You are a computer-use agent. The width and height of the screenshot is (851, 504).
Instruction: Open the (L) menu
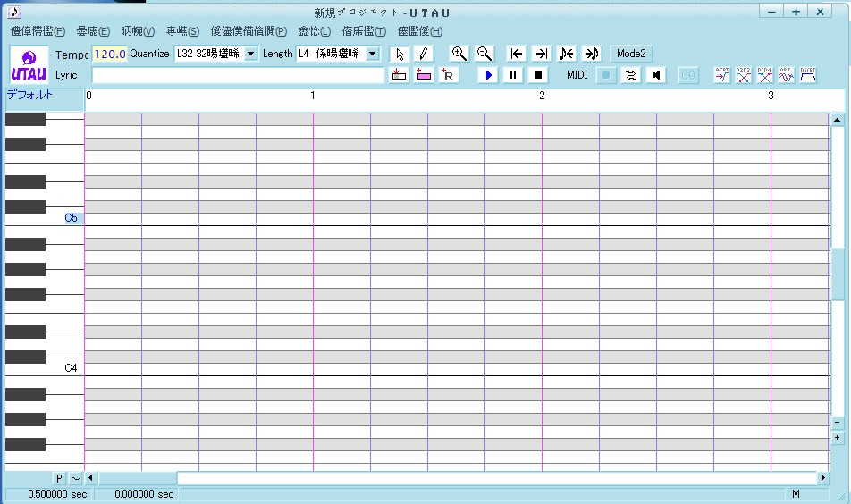click(315, 31)
